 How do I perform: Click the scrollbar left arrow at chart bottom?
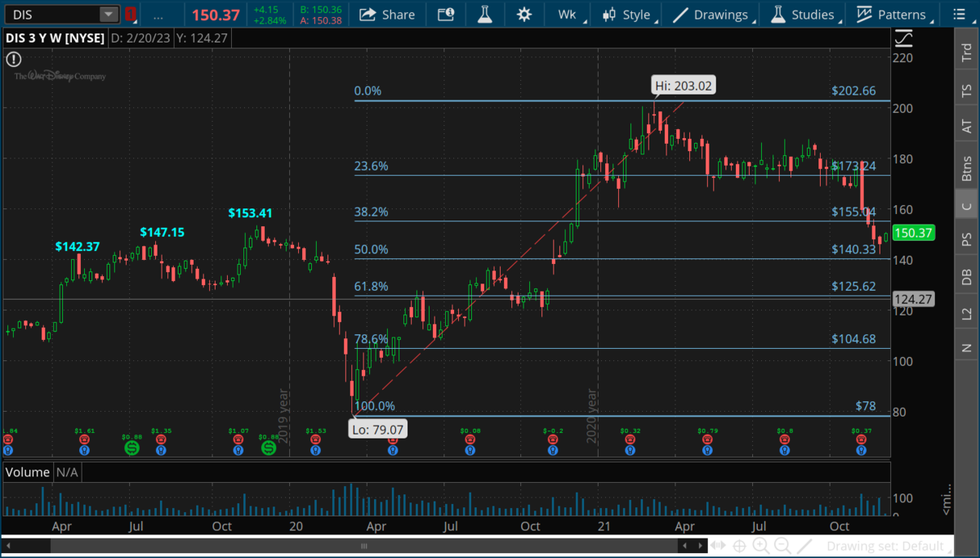click(x=8, y=546)
